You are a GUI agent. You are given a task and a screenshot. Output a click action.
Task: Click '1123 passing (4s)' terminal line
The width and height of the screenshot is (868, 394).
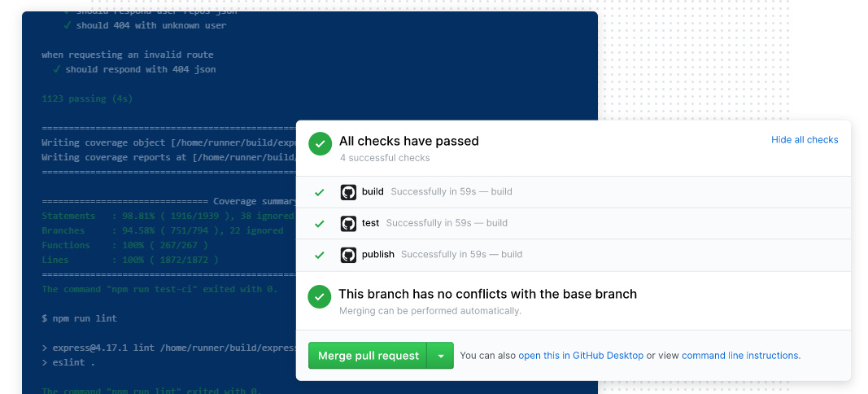pos(88,98)
